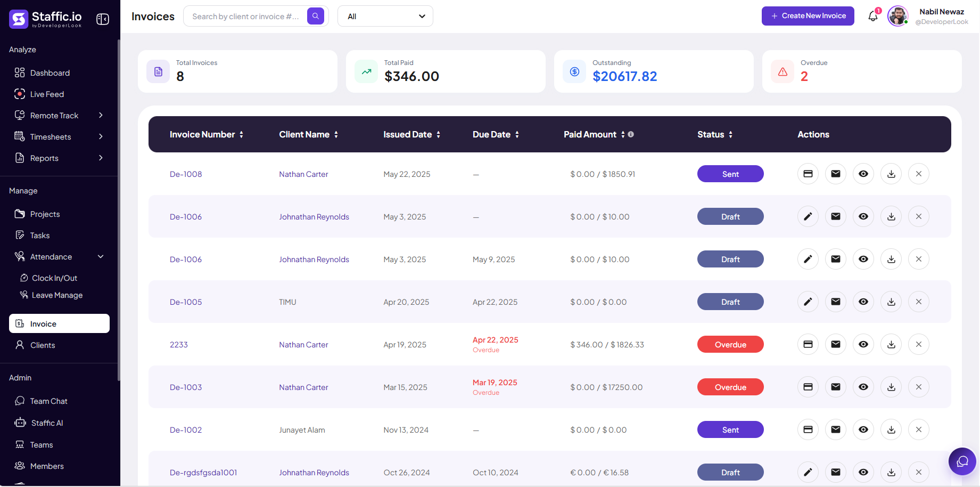Click the Paid Amount info icon
This screenshot has height=487, width=980.
[x=631, y=134]
